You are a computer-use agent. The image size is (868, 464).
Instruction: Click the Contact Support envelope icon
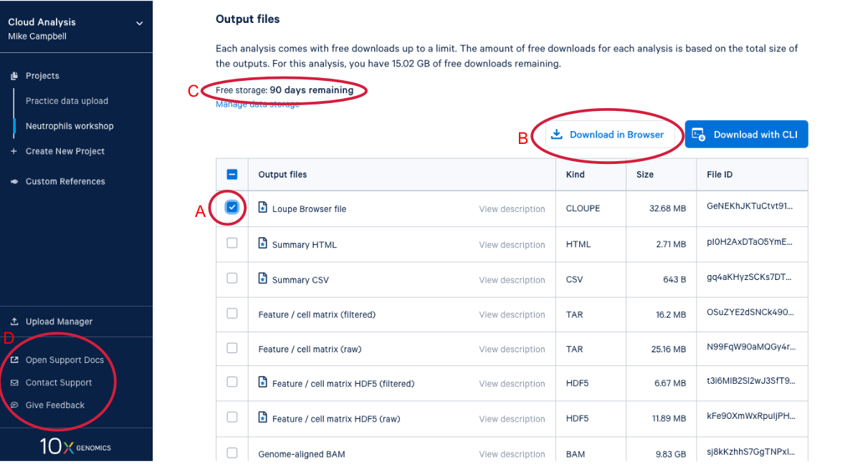click(x=14, y=383)
